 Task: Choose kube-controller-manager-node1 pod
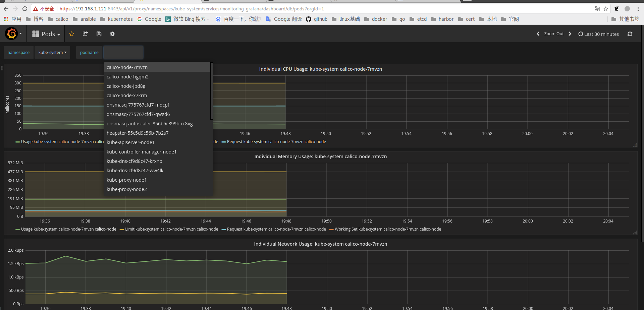coord(157,151)
